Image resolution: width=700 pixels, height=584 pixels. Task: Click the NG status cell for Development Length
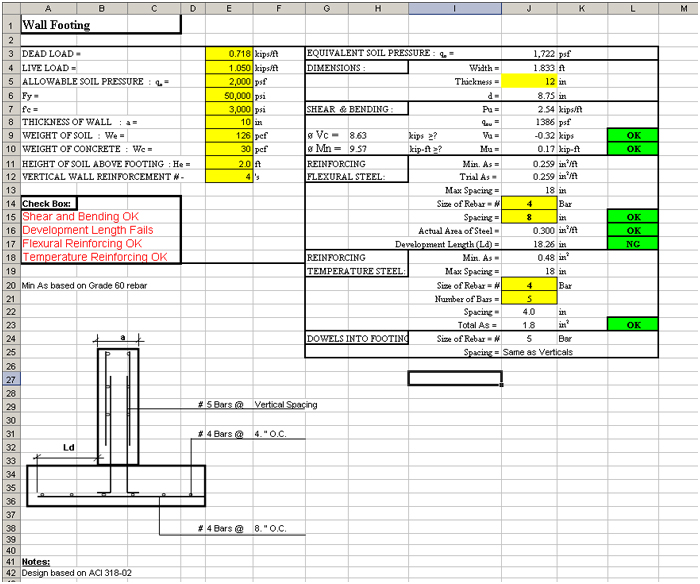click(x=634, y=244)
